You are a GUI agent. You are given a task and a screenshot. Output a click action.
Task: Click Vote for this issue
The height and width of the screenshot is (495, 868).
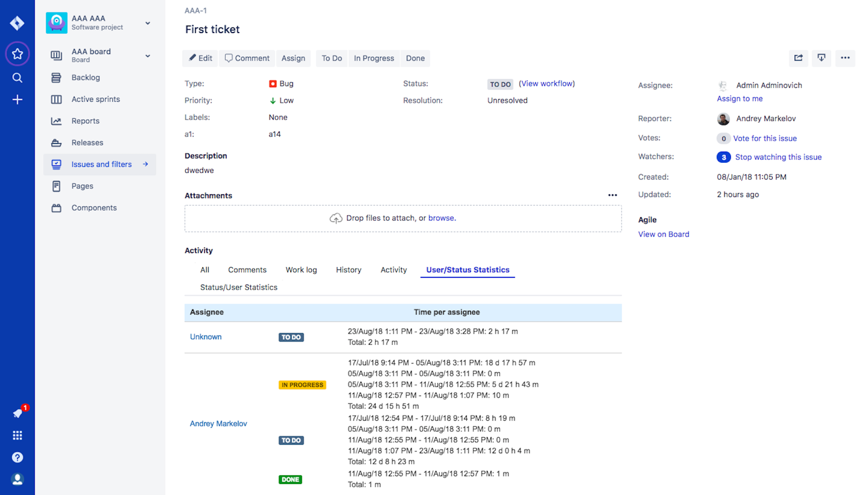point(765,139)
